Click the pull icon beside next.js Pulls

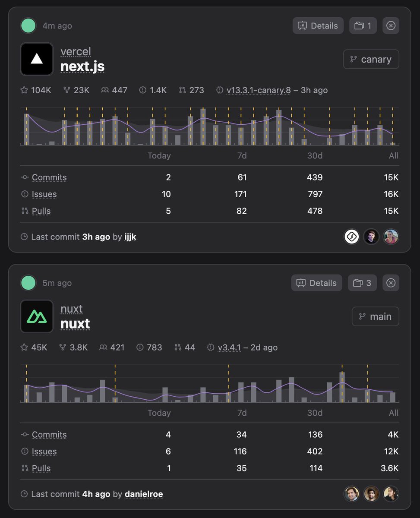tap(25, 211)
